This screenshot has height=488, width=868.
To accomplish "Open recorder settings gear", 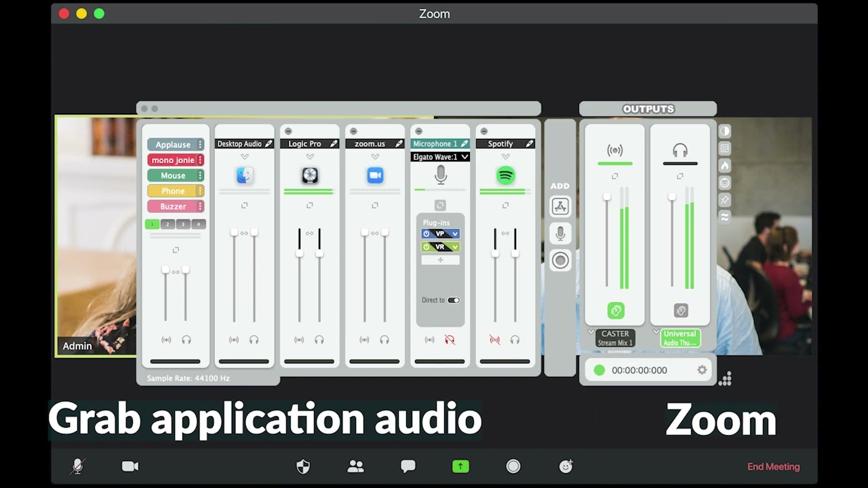I will coord(702,370).
